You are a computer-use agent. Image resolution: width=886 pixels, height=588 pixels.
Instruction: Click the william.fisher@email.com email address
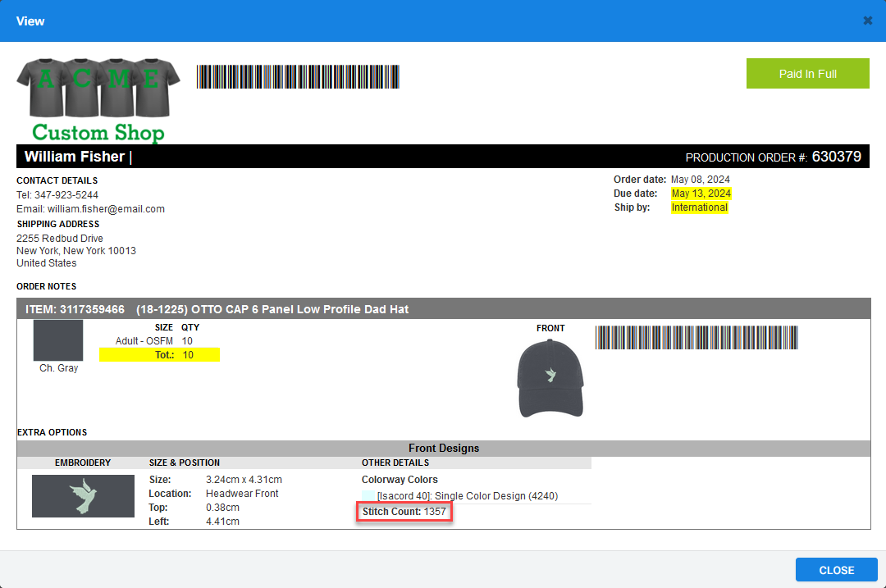click(106, 209)
